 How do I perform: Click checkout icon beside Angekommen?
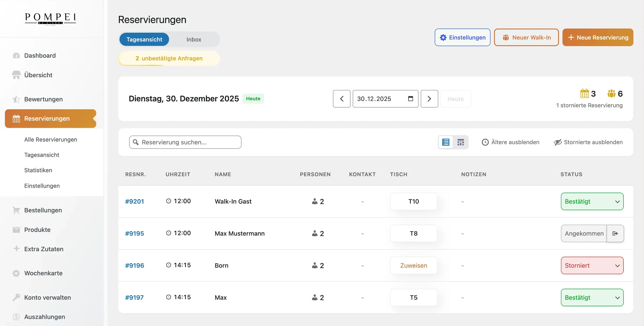[x=615, y=233]
